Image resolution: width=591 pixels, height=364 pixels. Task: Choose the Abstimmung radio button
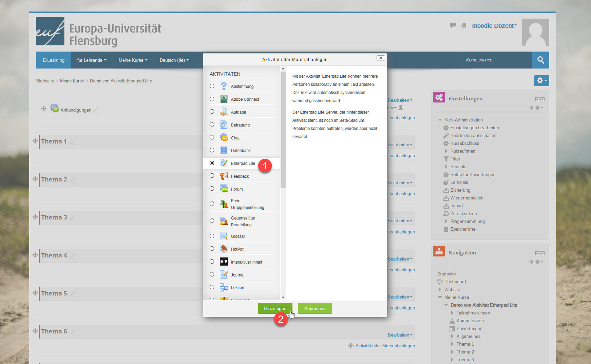pos(212,86)
